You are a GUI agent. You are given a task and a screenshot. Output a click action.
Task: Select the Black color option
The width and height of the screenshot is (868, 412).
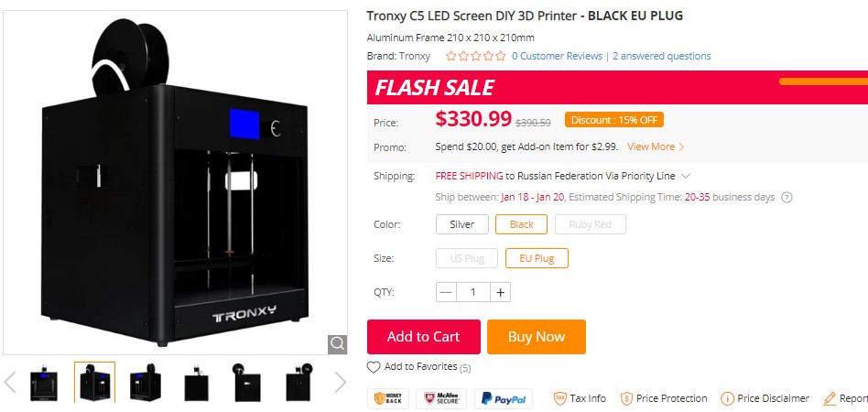click(x=521, y=224)
